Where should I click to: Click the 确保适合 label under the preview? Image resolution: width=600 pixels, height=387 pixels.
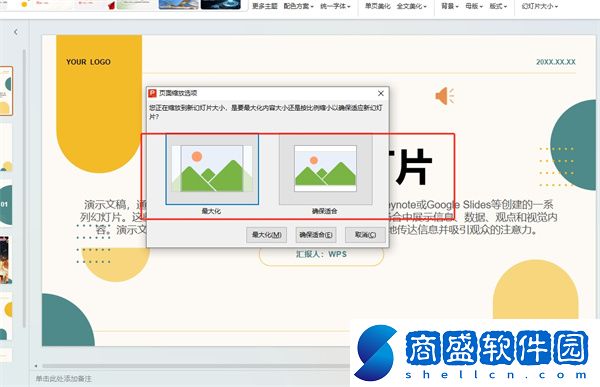(324, 211)
